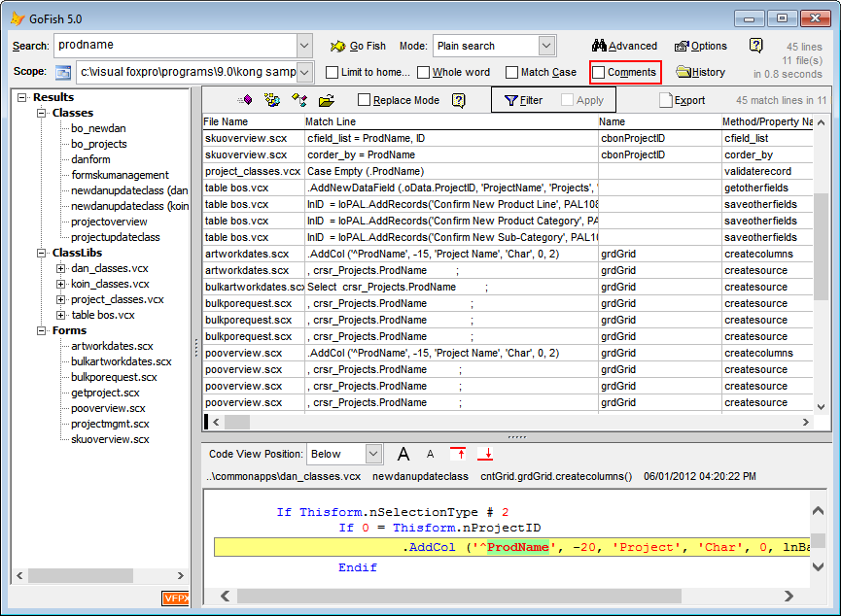The height and width of the screenshot is (616, 841).
Task: Open the Mode dropdown showing Plain search
Action: (x=547, y=45)
